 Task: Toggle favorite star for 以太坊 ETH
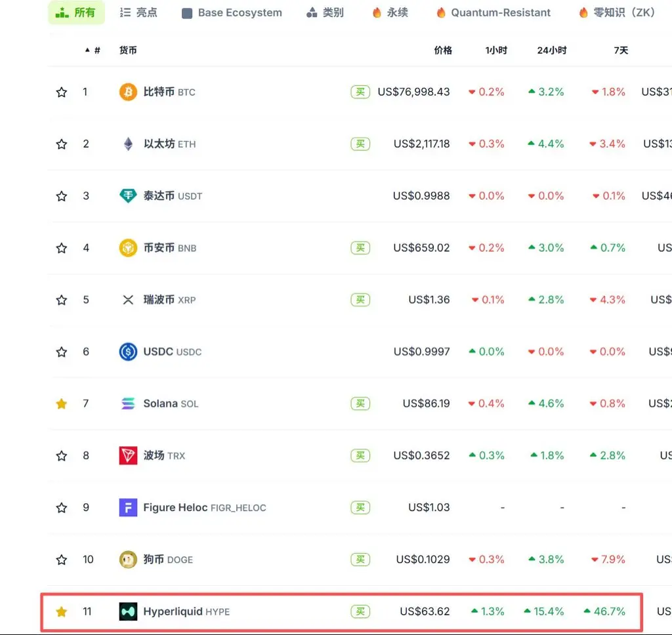[61, 144]
